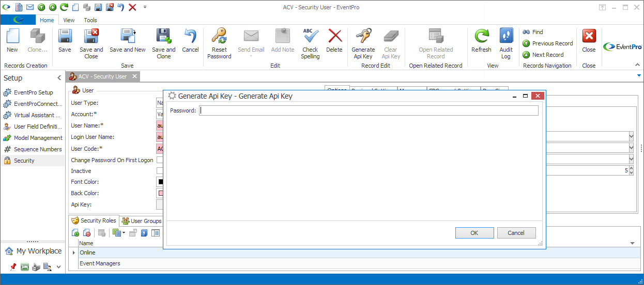Collapse the ribbon using the up chevron
644x285 pixels.
click(x=637, y=65)
